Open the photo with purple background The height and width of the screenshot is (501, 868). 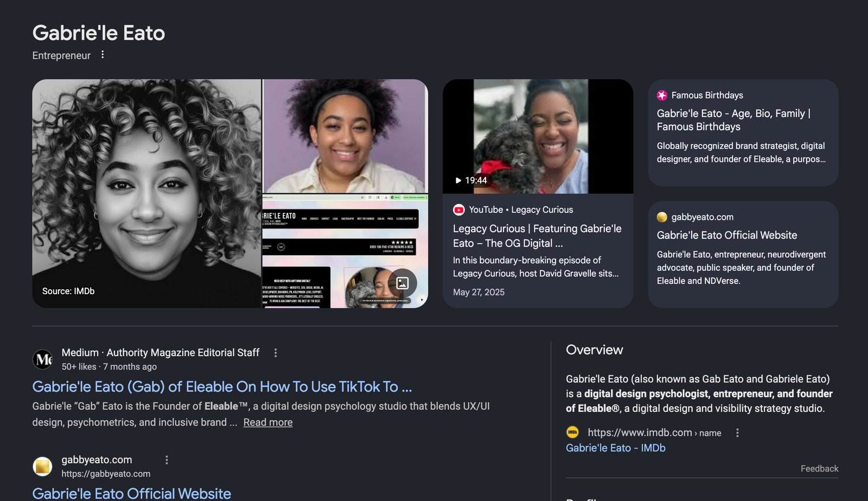(345, 136)
